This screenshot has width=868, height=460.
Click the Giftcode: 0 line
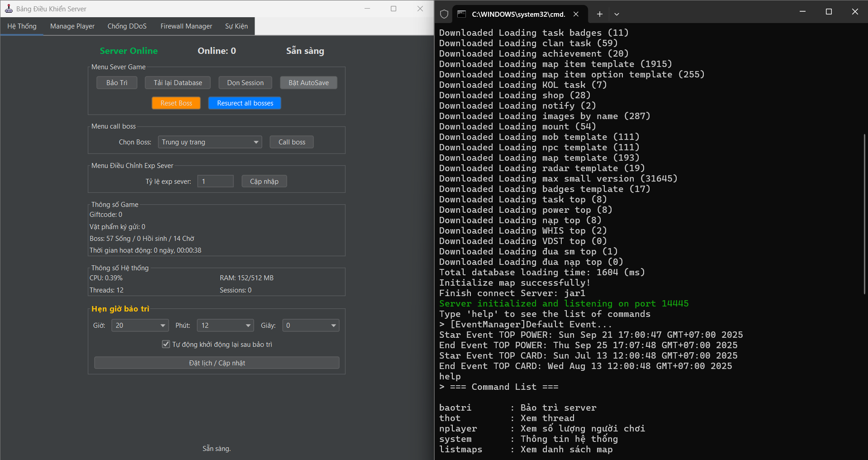(106, 215)
